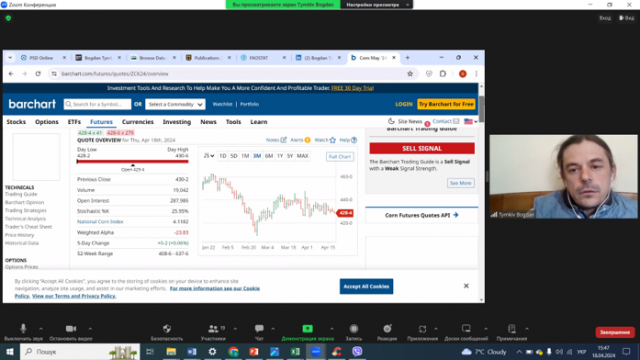640x360 pixels.
Task: Open Zoom chat panel
Action: coord(259,329)
